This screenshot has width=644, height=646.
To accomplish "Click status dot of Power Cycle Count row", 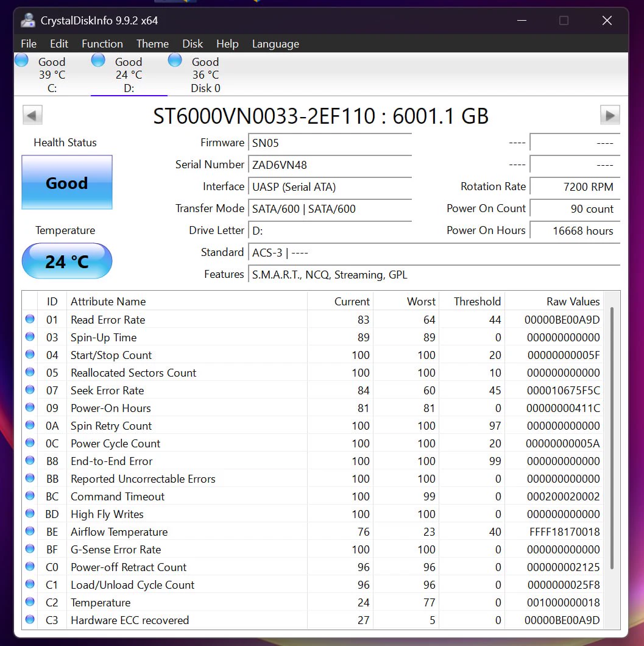I will point(30,443).
